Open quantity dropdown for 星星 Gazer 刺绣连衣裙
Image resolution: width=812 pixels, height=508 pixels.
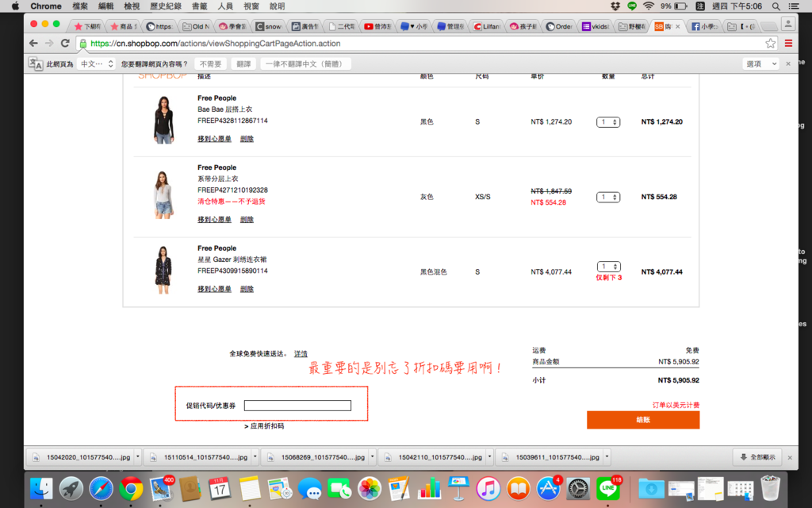point(608,267)
